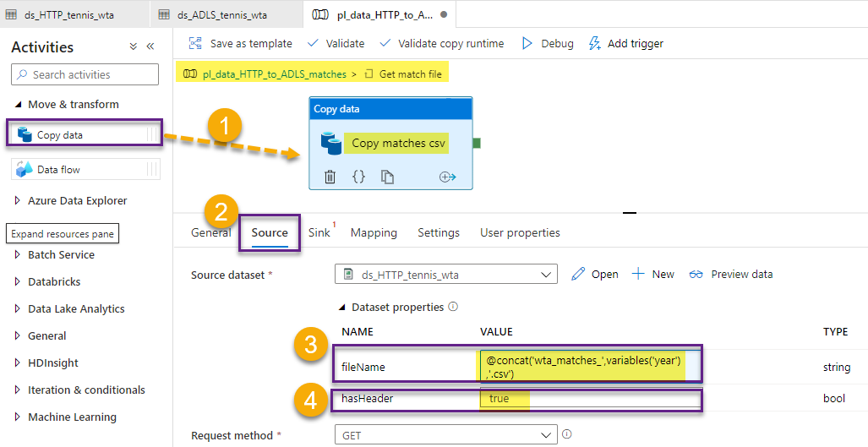Switch to the Sink tab
The image size is (868, 447).
tap(319, 233)
